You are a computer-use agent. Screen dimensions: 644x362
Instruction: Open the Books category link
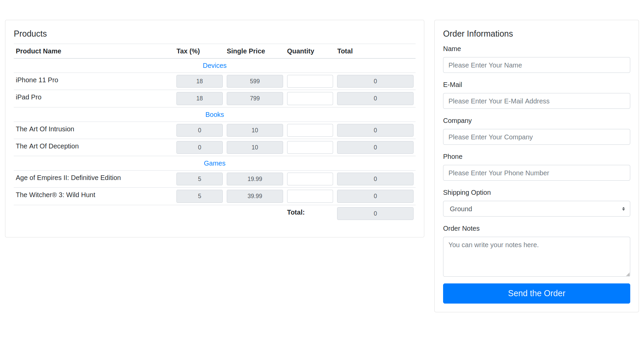(x=214, y=115)
